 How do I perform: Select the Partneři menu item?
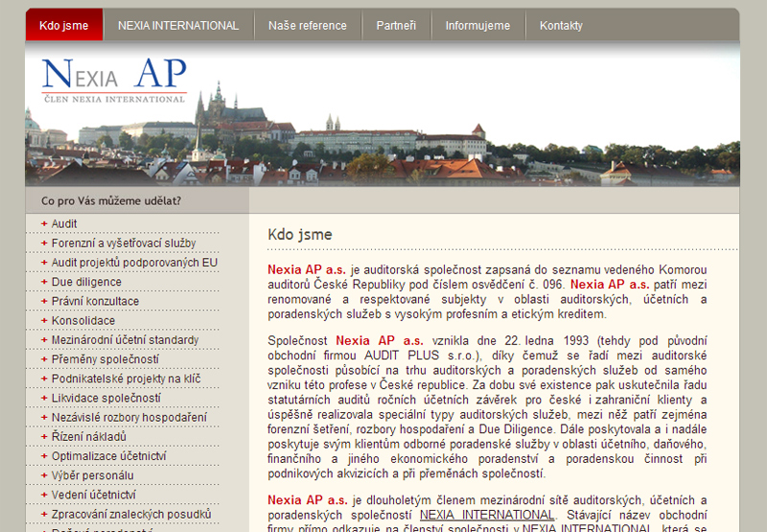[x=396, y=26]
